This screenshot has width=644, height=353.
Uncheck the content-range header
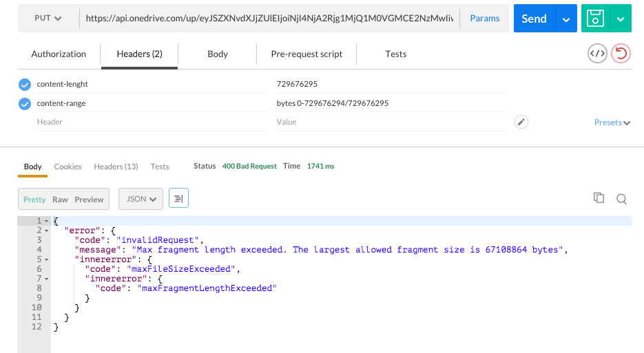[25, 104]
